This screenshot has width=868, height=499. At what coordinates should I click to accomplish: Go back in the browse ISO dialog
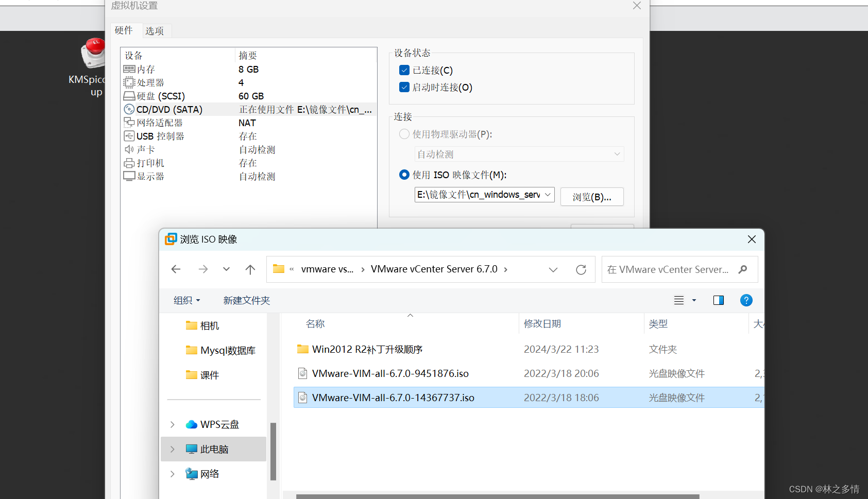pos(176,269)
